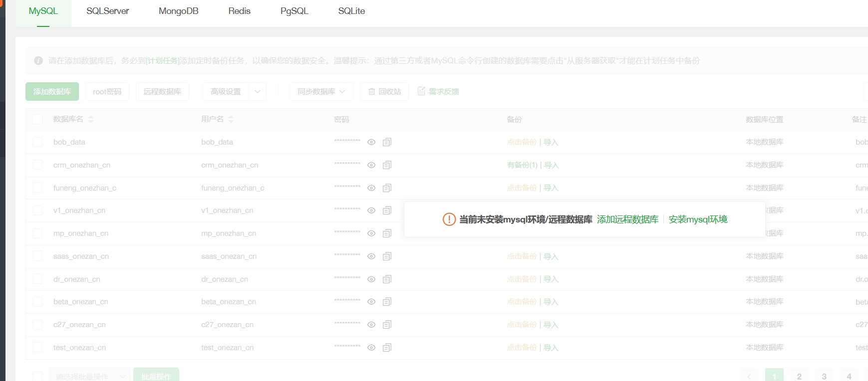
Task: Copy dr_onezan_cn password icon
Action: coord(387,279)
